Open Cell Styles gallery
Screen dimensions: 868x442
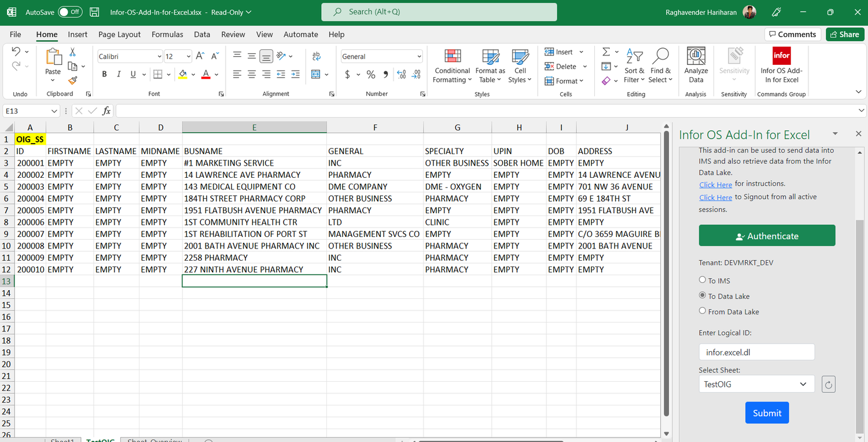coord(520,66)
